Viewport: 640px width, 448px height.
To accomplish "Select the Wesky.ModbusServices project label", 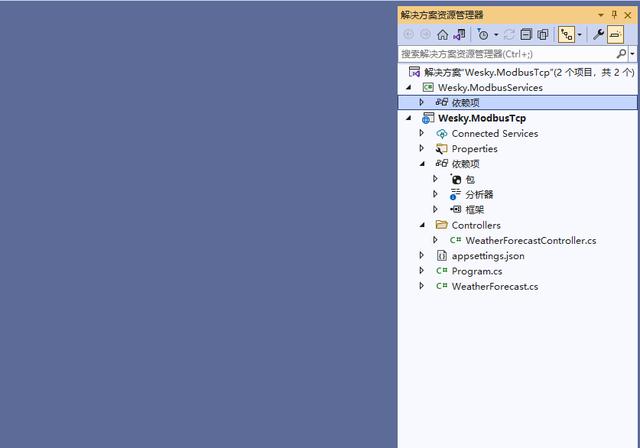I will click(x=490, y=88).
